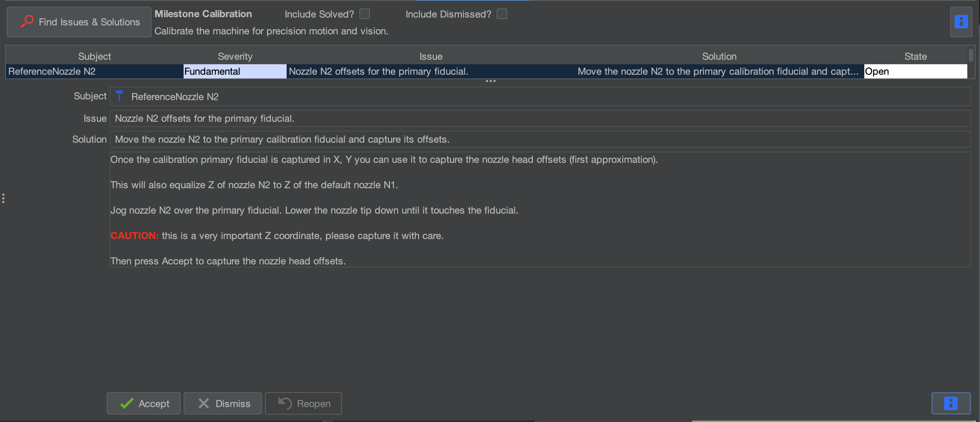
Task: Enable the Include Solved checkbox
Action: 365,14
